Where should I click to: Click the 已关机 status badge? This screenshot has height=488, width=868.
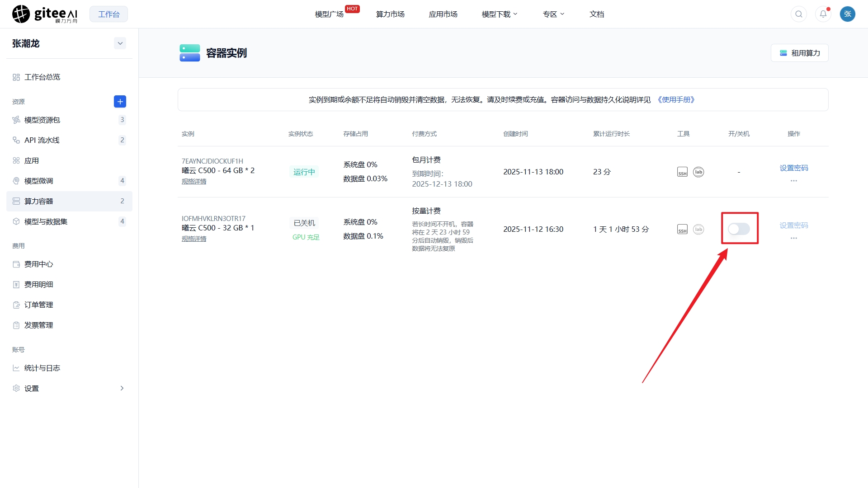(304, 223)
